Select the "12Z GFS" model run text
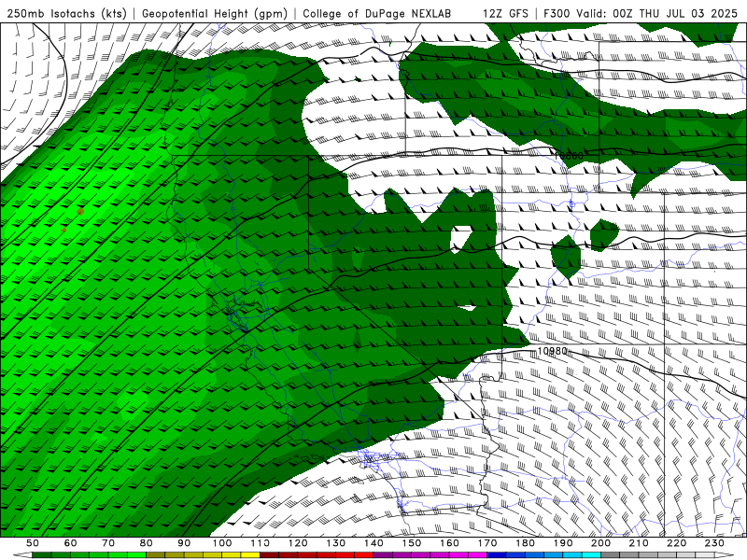This screenshot has height=560, width=747. pyautogui.click(x=505, y=13)
